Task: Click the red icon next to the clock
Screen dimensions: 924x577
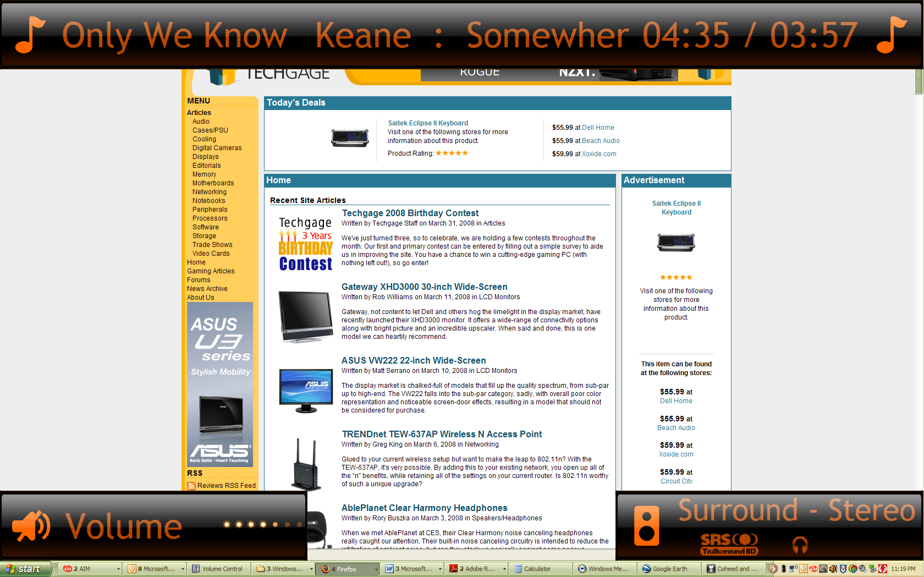Action: point(883,569)
